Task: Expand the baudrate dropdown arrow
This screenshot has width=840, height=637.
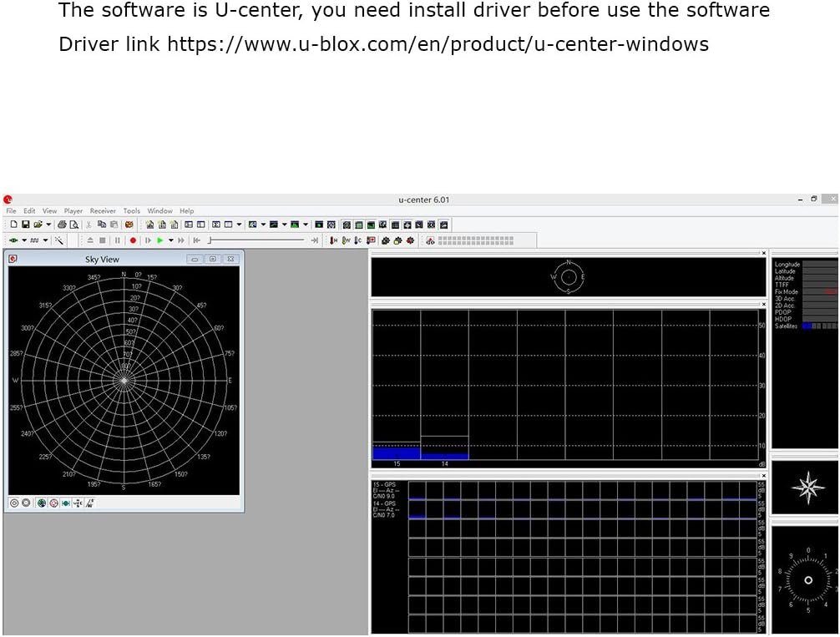Action: (x=45, y=240)
